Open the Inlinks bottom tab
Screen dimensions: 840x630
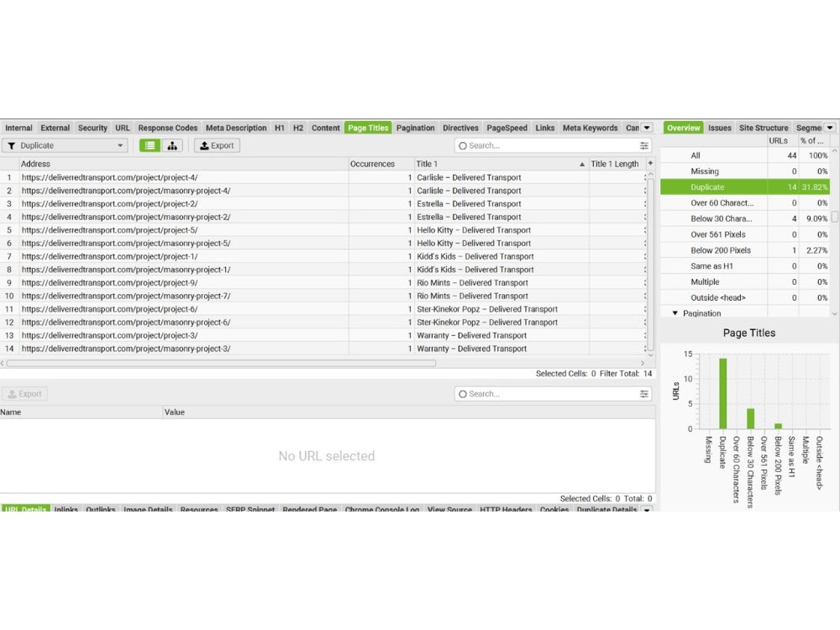[x=66, y=509]
